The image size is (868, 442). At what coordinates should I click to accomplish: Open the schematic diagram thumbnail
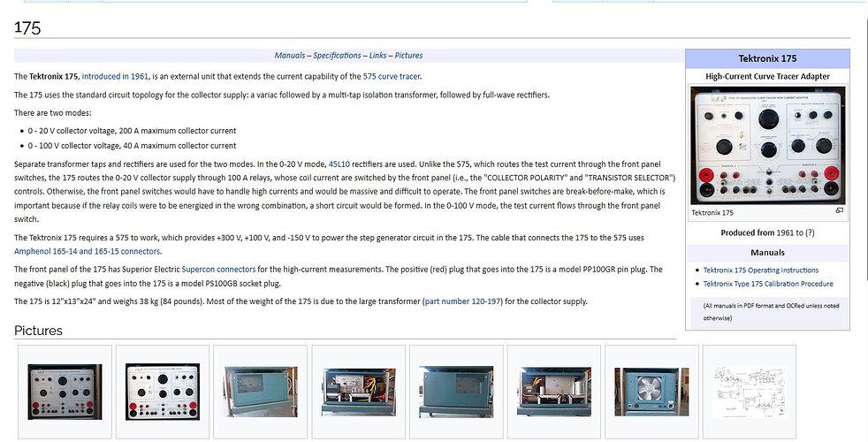pyautogui.click(x=750, y=392)
